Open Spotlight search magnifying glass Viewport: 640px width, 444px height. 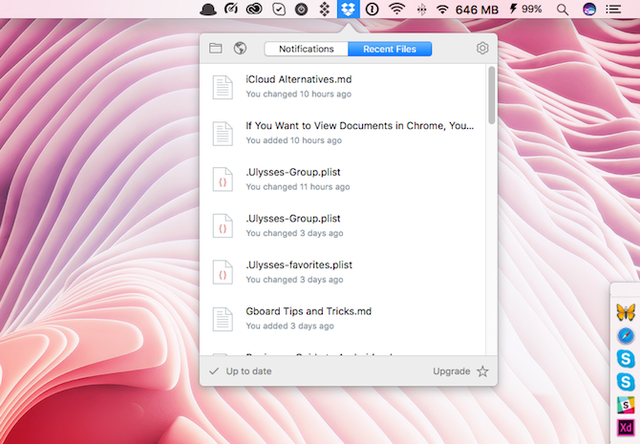click(x=563, y=9)
